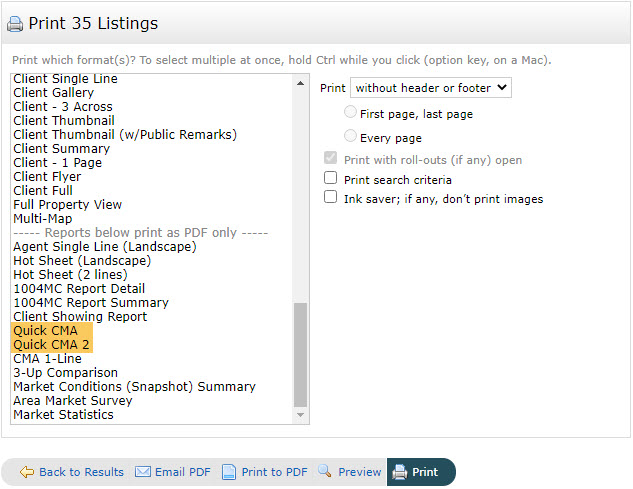Open the header or footer dropdown

(x=431, y=88)
